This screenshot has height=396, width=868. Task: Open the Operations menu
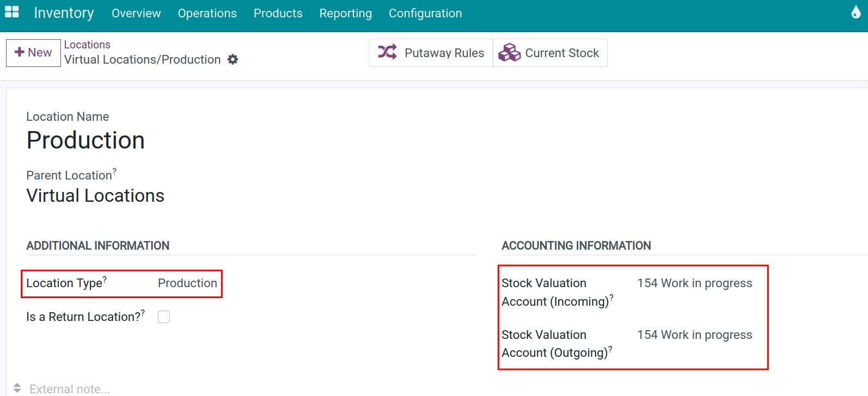(x=207, y=13)
